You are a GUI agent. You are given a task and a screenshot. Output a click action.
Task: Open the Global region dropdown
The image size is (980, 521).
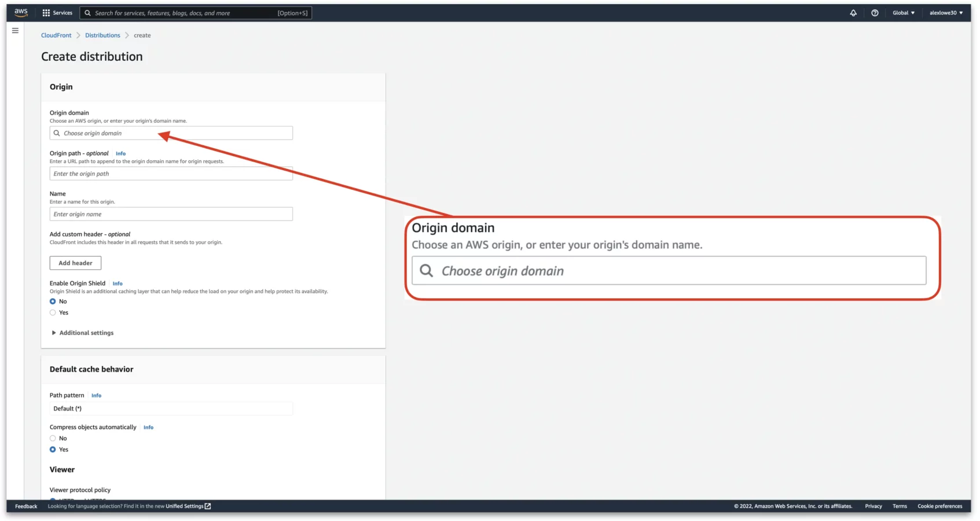tap(904, 13)
